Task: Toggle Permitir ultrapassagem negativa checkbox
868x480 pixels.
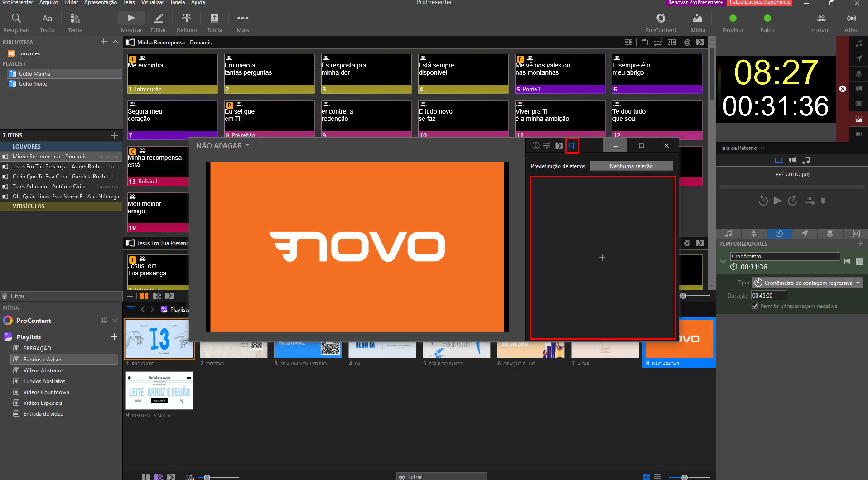Action: [x=755, y=306]
